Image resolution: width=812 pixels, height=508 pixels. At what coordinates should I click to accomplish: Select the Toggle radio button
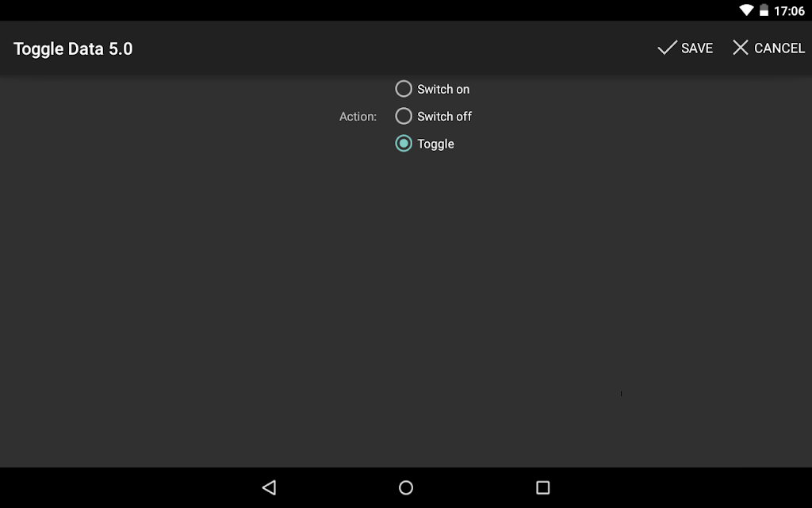pyautogui.click(x=404, y=144)
